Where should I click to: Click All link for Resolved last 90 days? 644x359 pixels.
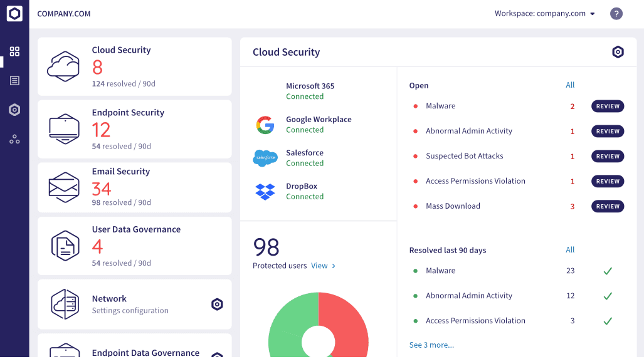pyautogui.click(x=570, y=249)
